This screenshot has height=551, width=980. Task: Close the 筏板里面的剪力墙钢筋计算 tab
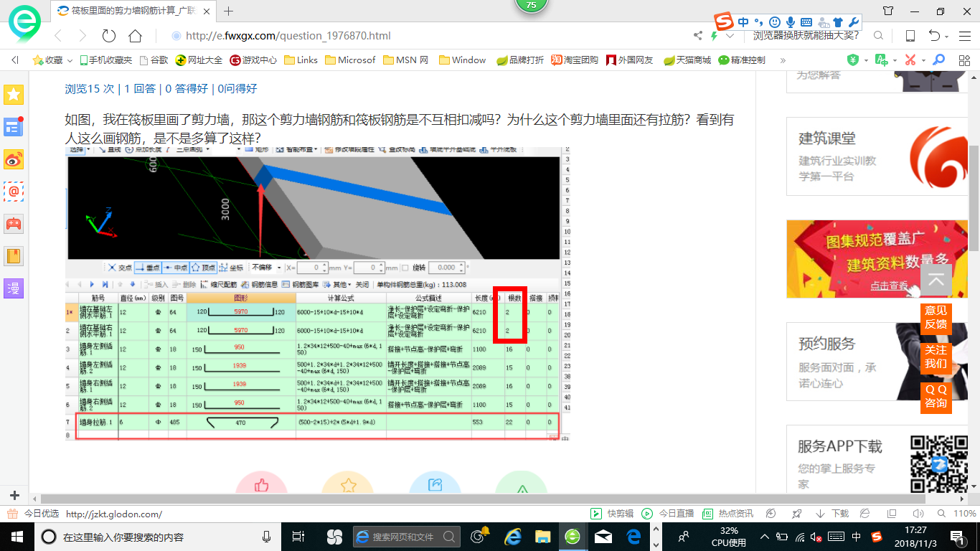click(208, 11)
